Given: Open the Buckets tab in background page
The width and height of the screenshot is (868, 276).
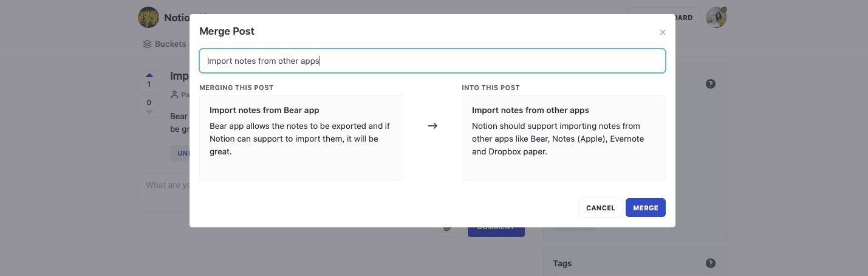Looking at the screenshot, I should (165, 44).
